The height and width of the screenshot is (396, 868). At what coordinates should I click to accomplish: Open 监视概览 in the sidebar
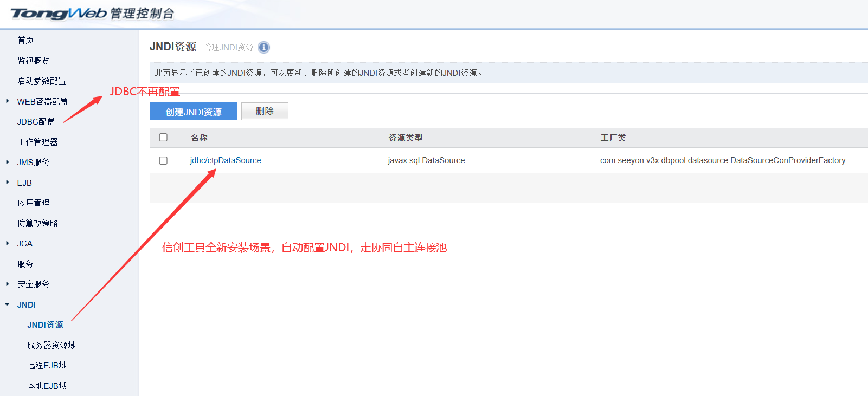pos(34,61)
